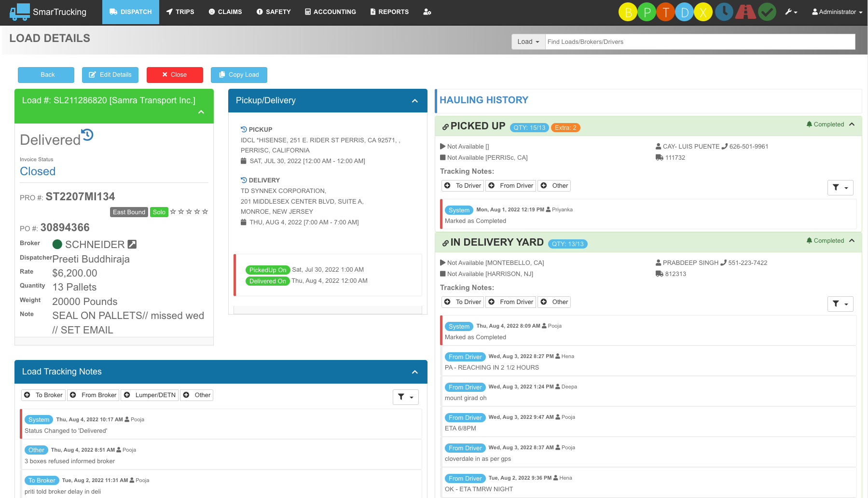Click the red road icon in header
The height and width of the screenshot is (498, 868).
pos(745,12)
